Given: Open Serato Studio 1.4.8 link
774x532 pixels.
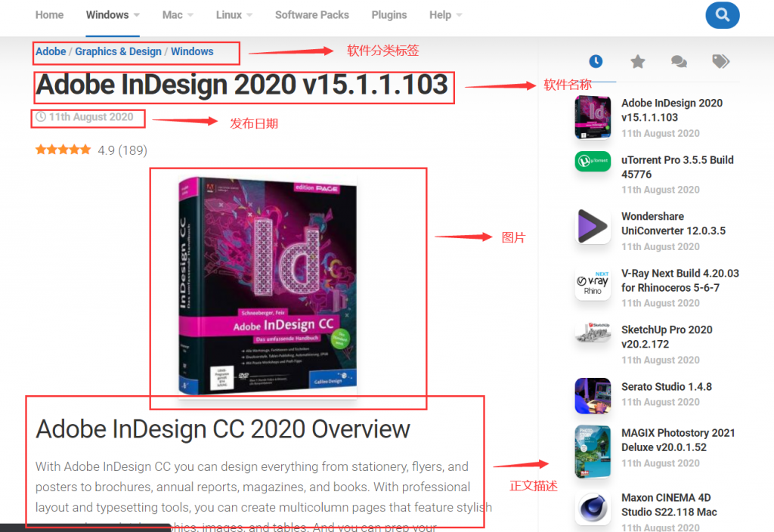Looking at the screenshot, I should pyautogui.click(x=667, y=386).
